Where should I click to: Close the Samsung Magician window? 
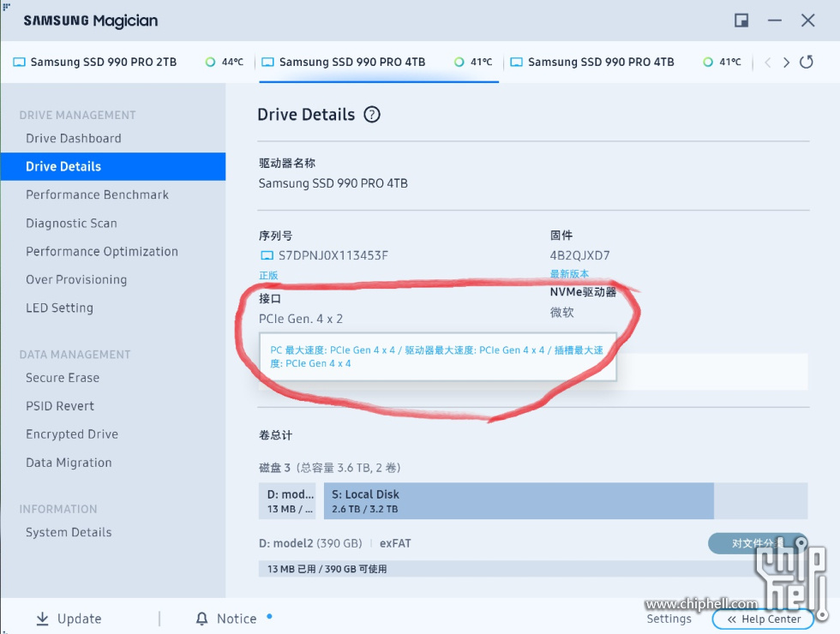[807, 21]
